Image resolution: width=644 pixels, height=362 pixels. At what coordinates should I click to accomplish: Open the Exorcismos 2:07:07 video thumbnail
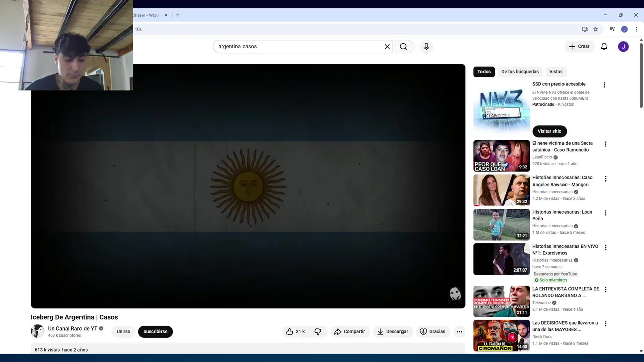tap(502, 259)
